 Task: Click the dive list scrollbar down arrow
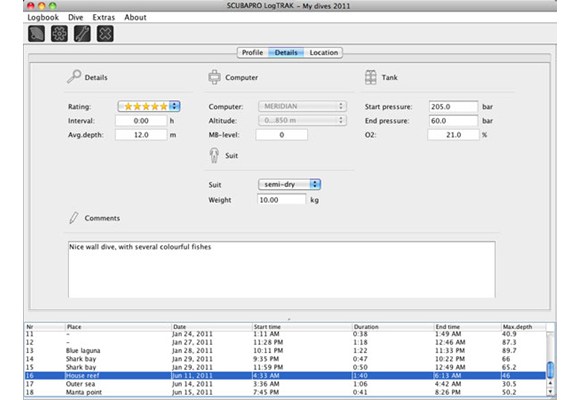click(550, 391)
